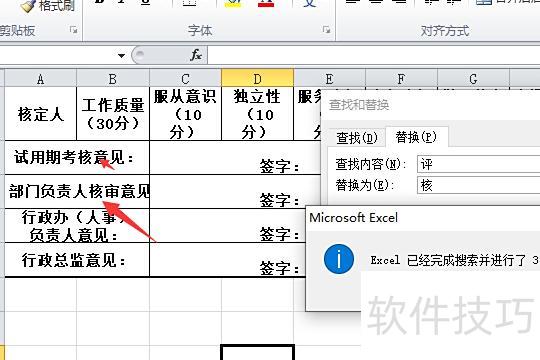Click 签字： in the 试用期考核意见 row
The image size is (540, 360).
[x=279, y=166]
